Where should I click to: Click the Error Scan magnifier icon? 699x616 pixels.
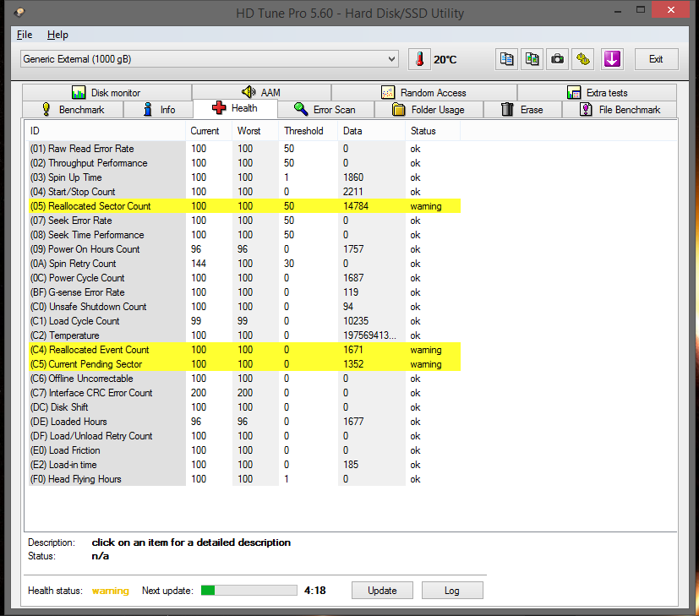[301, 110]
